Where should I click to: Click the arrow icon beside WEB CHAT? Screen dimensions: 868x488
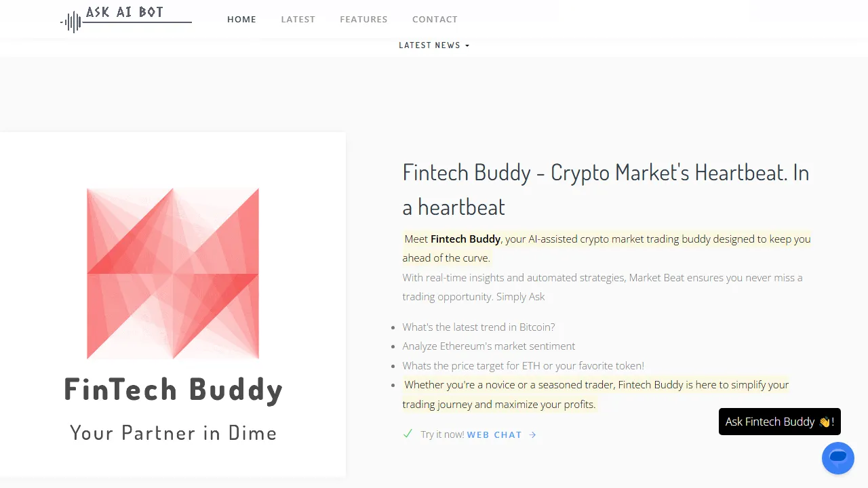(532, 435)
